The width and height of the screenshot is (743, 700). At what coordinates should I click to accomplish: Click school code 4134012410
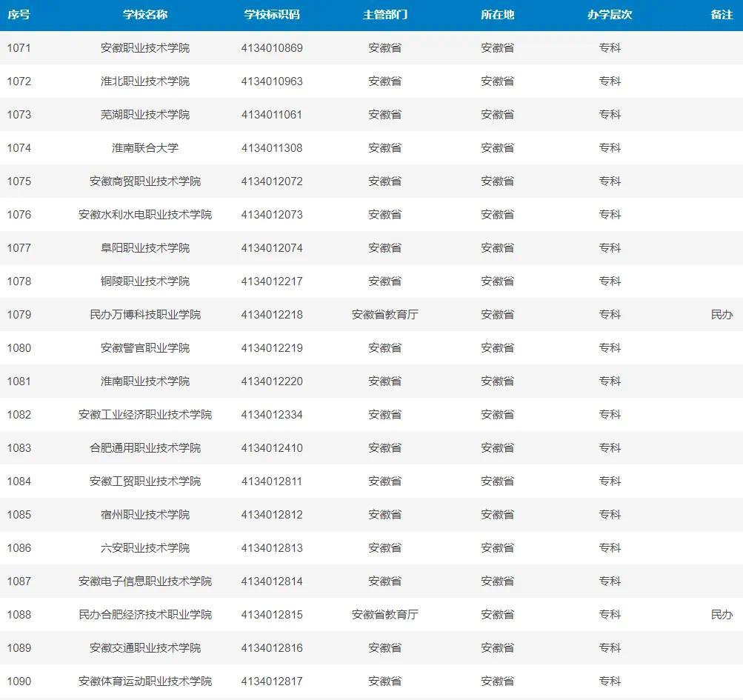pos(272,448)
